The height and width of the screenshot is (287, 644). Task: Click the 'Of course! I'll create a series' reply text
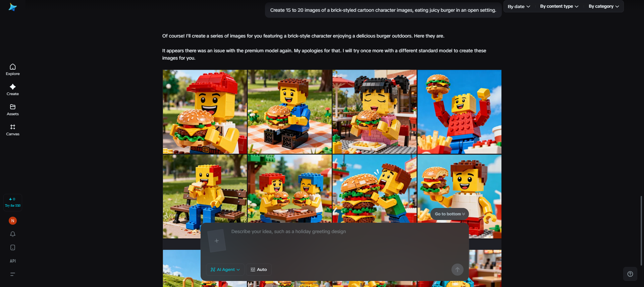click(303, 36)
